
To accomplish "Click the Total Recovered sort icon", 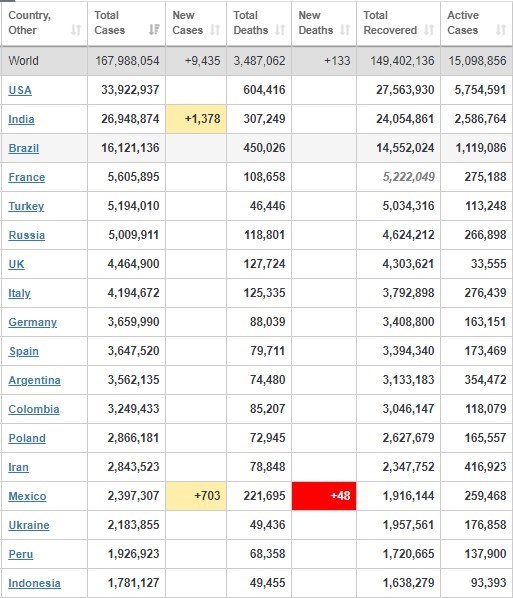I will tap(429, 30).
